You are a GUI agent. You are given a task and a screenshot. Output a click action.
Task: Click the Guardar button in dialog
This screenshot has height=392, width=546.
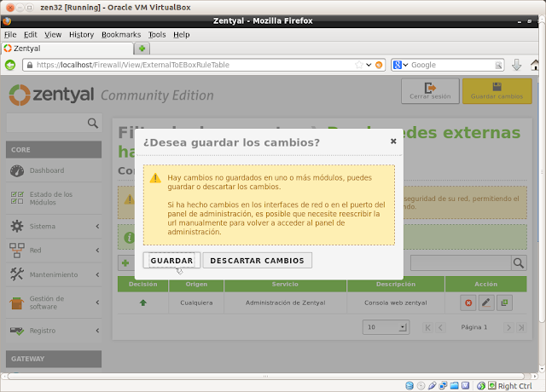point(171,261)
